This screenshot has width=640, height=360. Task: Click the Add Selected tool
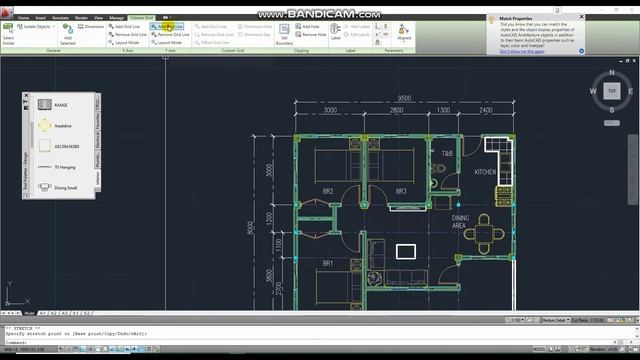pyautogui.click(x=68, y=34)
